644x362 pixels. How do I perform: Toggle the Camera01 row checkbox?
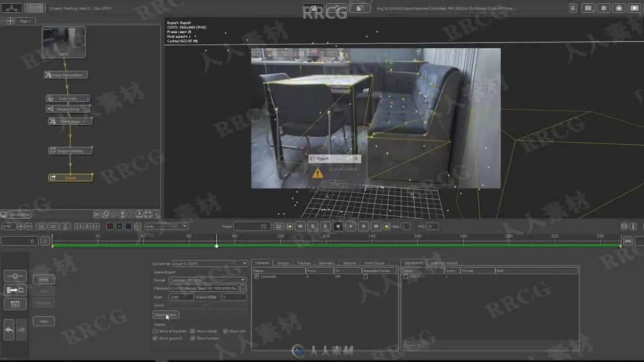[x=257, y=276]
